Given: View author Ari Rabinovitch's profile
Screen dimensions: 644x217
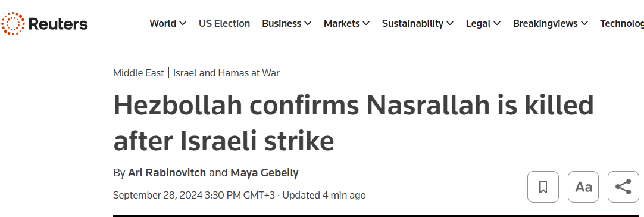Looking at the screenshot, I should click(x=167, y=173).
